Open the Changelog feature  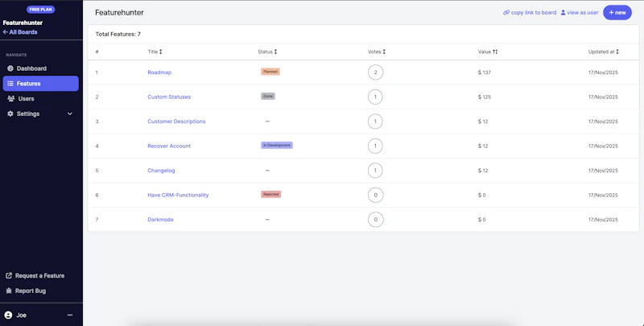162,171
